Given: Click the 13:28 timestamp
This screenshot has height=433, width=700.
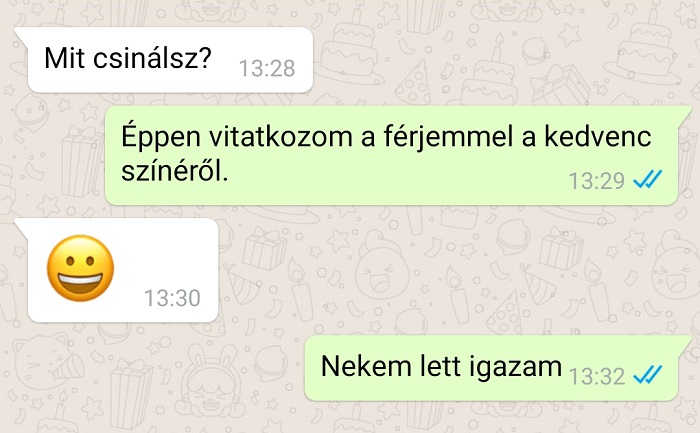Looking at the screenshot, I should [x=267, y=68].
